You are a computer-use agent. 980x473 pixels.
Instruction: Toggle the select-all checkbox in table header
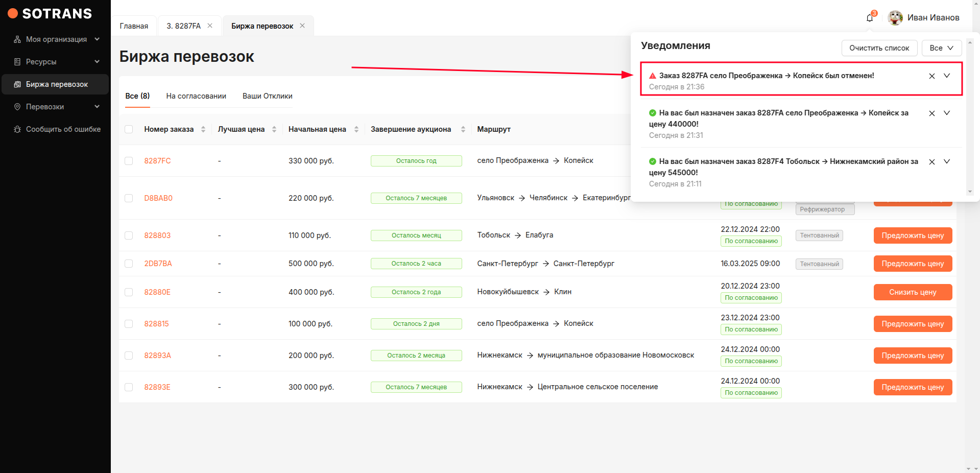129,129
